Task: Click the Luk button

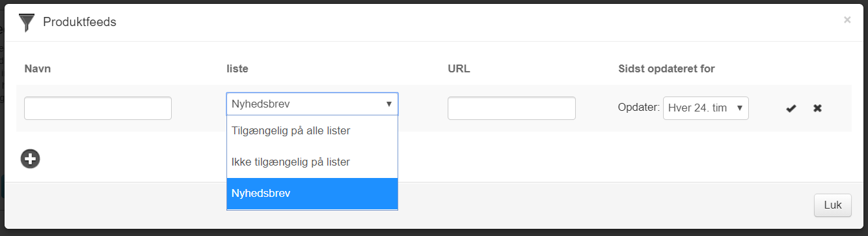Action: [x=833, y=205]
